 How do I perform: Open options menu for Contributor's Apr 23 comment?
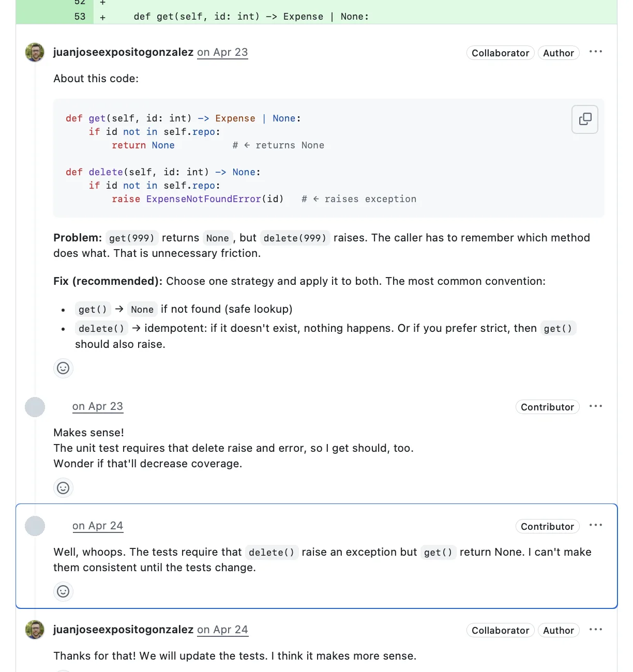(596, 406)
